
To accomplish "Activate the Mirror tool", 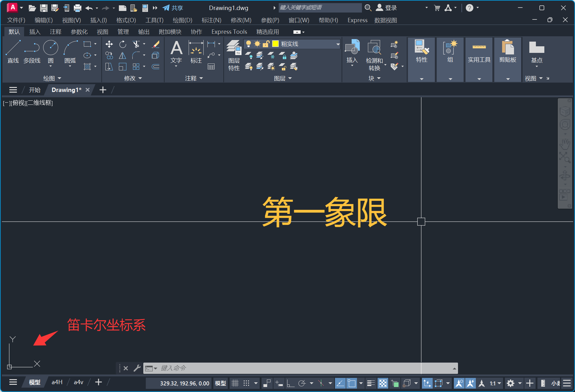I will [x=123, y=55].
